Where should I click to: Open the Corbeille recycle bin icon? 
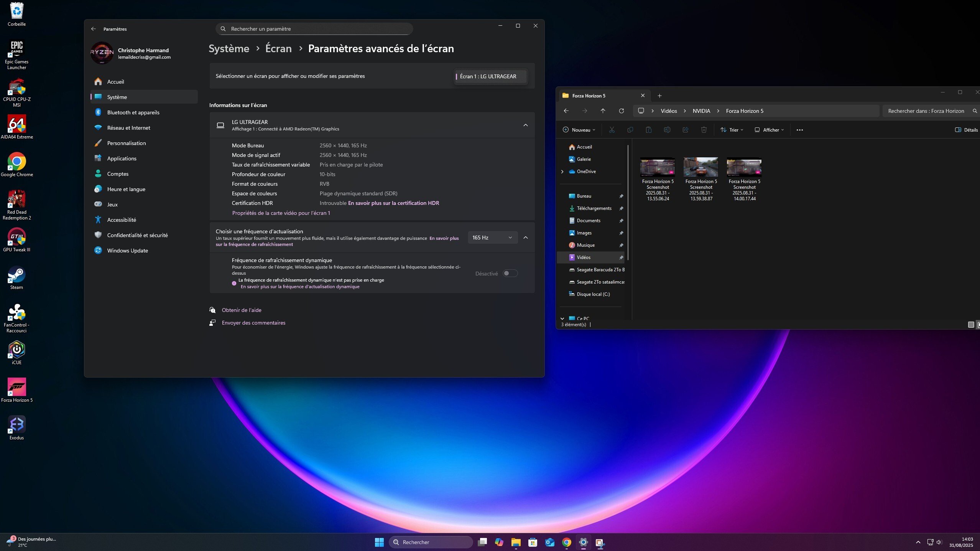[17, 15]
